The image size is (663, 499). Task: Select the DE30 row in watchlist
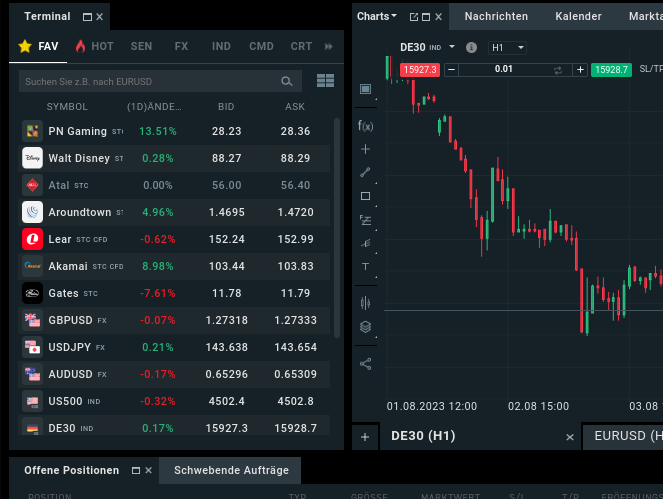(x=174, y=426)
